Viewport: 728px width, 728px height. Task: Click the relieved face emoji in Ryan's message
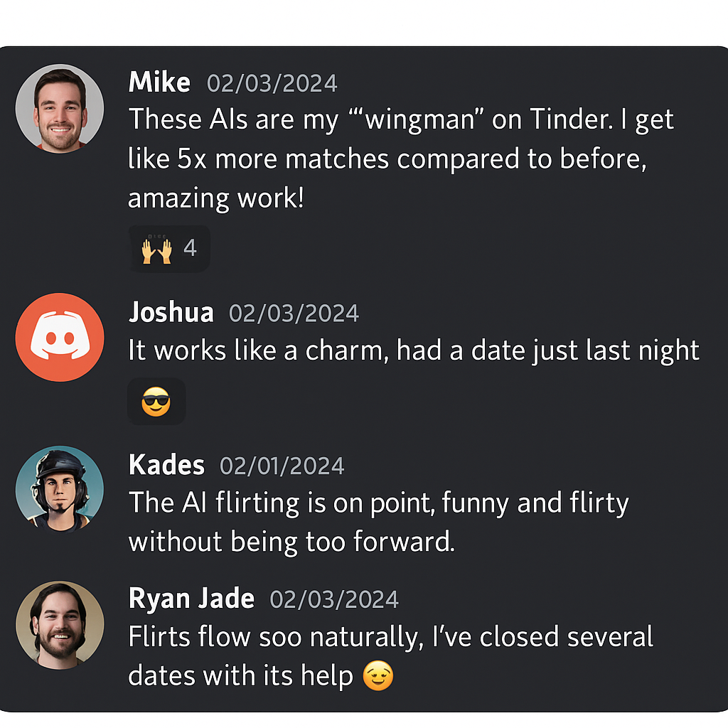click(x=378, y=676)
